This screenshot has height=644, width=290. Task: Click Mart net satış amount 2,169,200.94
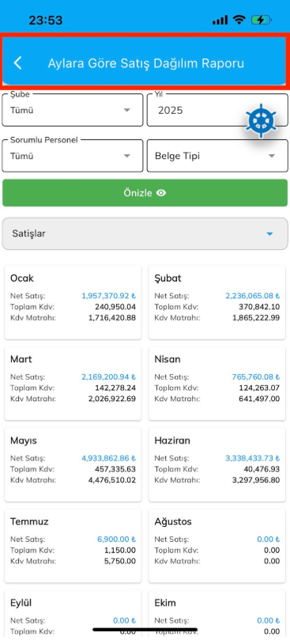click(109, 377)
